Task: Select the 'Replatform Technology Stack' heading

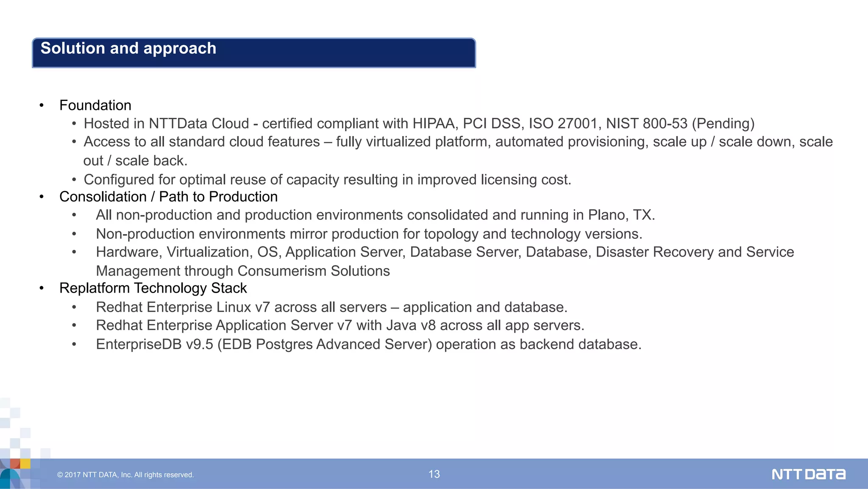Action: click(153, 288)
